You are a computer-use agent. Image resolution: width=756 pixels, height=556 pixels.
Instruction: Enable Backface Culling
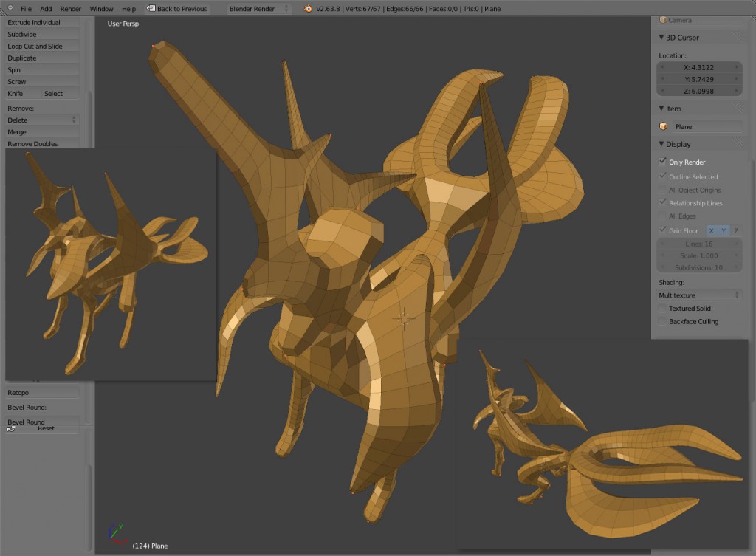[x=661, y=321]
